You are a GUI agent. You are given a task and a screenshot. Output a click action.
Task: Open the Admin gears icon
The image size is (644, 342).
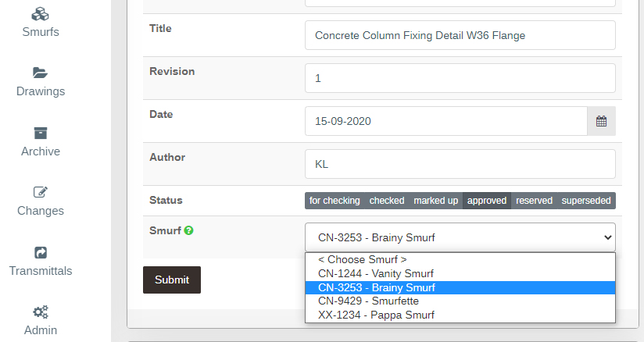click(x=41, y=312)
